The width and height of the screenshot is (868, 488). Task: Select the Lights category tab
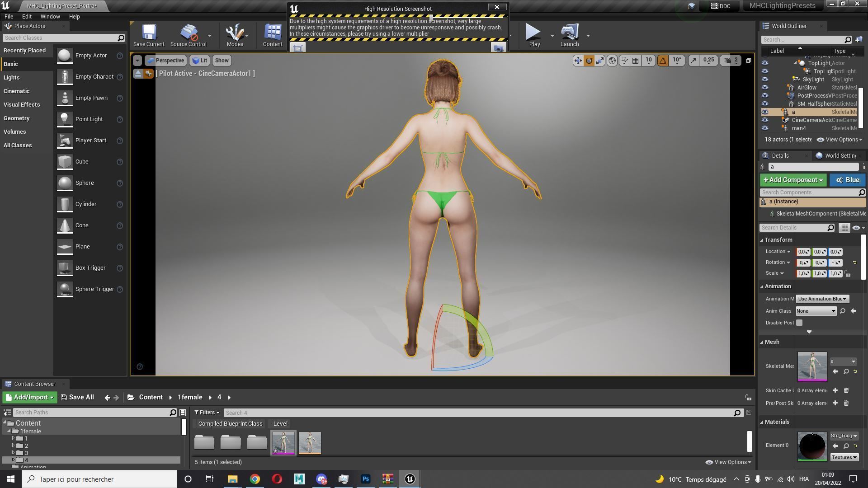[x=12, y=78]
